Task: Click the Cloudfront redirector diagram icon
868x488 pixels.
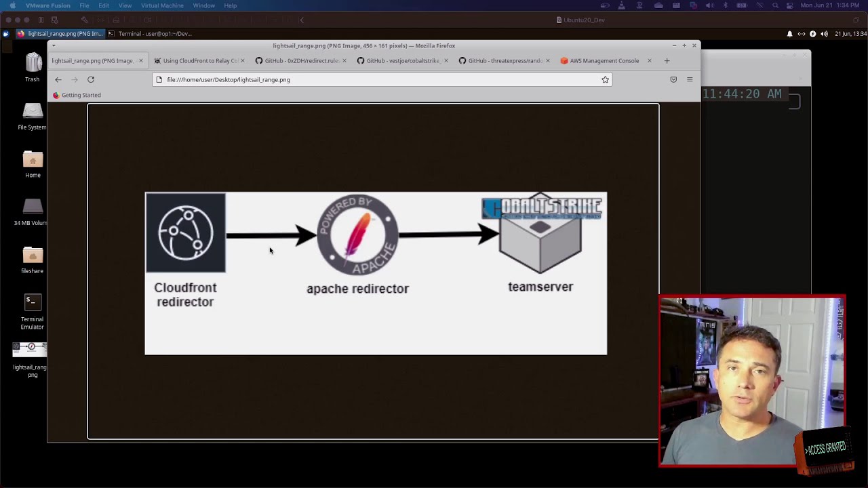Action: 185,232
